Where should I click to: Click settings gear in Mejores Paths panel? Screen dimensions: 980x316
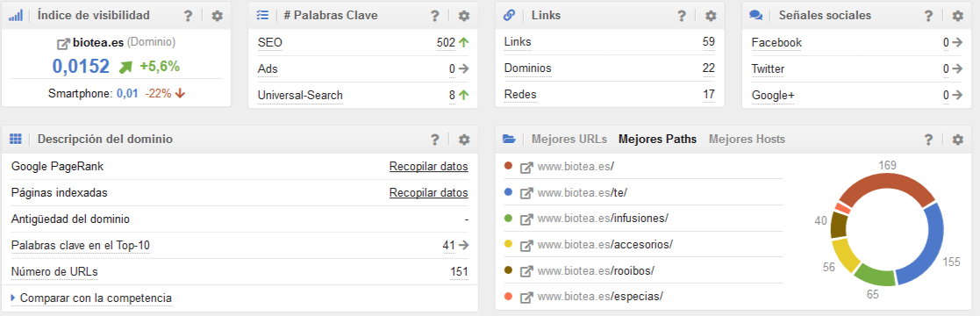point(957,140)
